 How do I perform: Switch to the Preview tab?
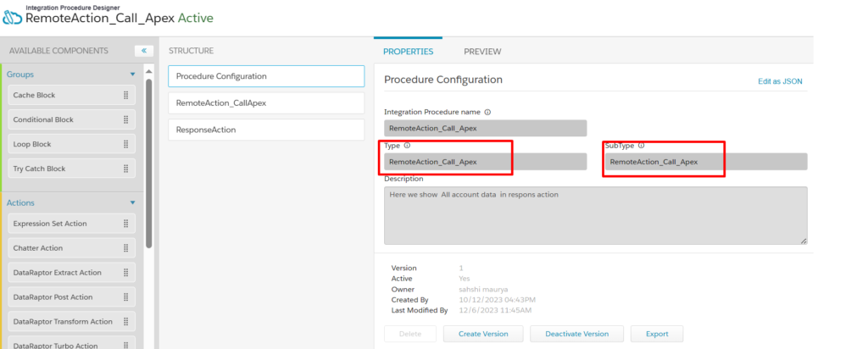click(x=482, y=52)
